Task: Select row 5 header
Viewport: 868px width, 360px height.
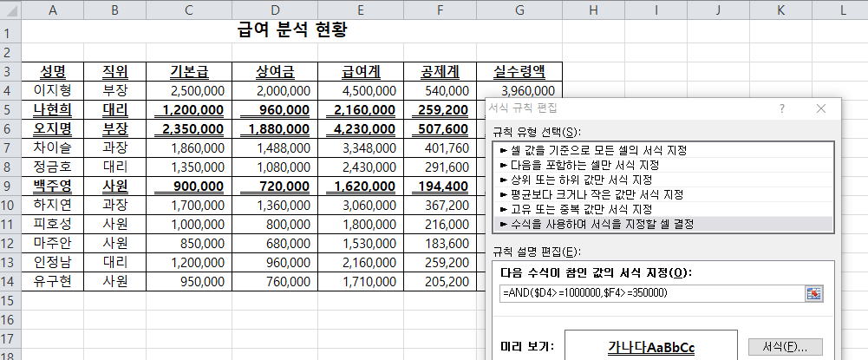Action: pos(10,109)
